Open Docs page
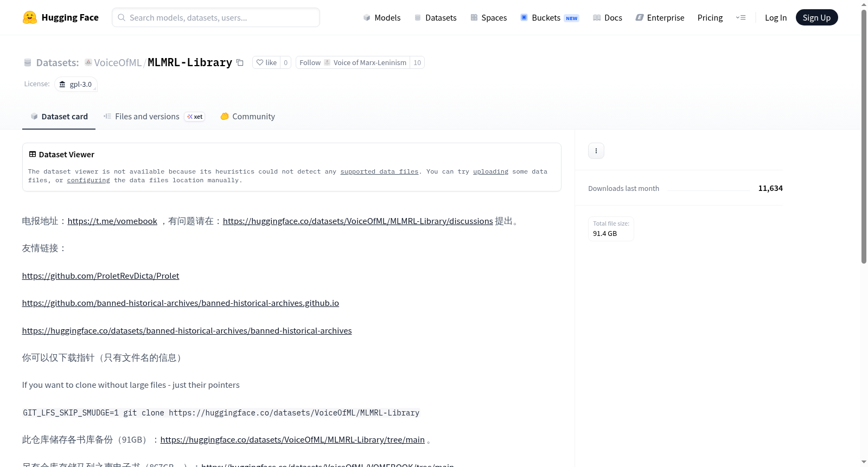The image size is (868, 467). [x=608, y=17]
